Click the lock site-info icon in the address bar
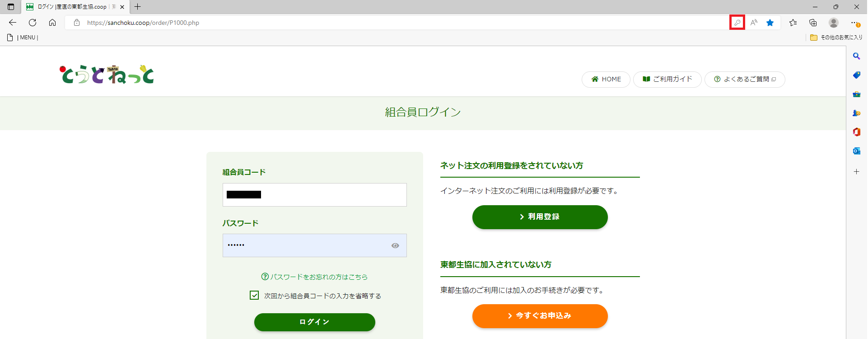 tap(77, 23)
